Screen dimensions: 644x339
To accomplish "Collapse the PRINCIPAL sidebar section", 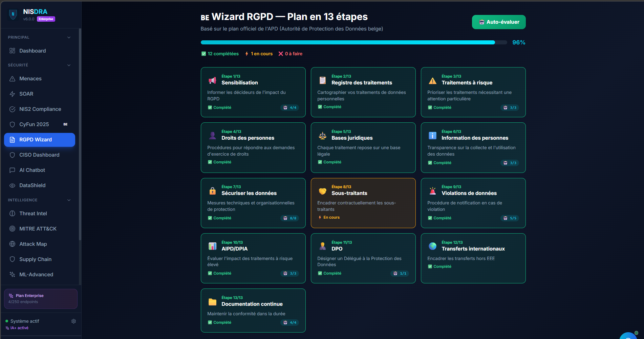I will point(69,37).
